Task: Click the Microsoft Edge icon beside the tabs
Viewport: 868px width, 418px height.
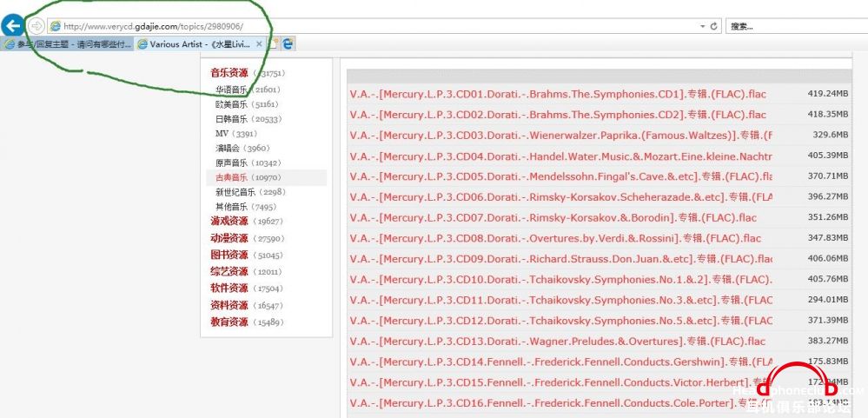Action: click(288, 44)
